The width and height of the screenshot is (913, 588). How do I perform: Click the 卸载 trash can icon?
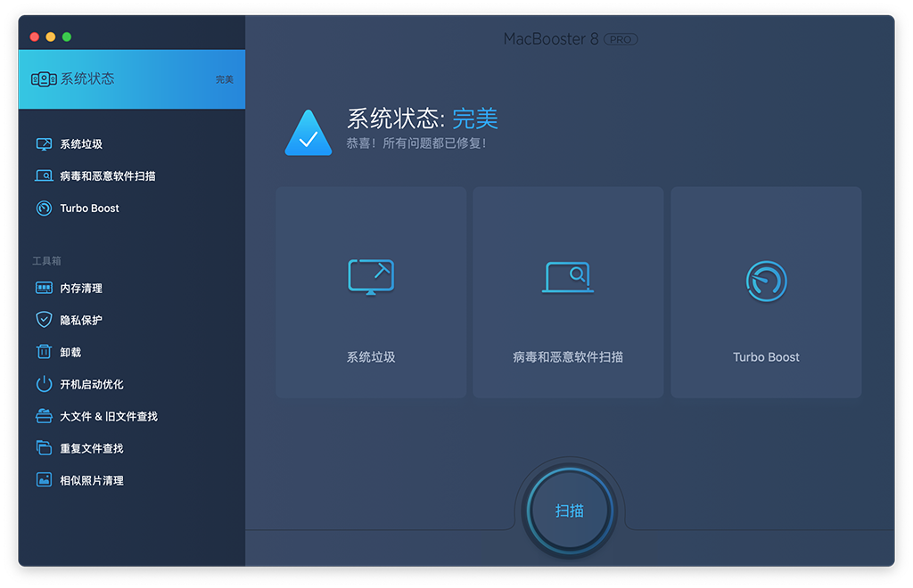coord(44,351)
